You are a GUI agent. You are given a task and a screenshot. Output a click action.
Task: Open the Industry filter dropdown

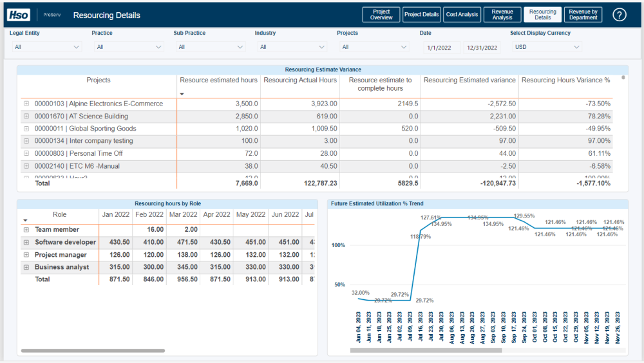[292, 47]
